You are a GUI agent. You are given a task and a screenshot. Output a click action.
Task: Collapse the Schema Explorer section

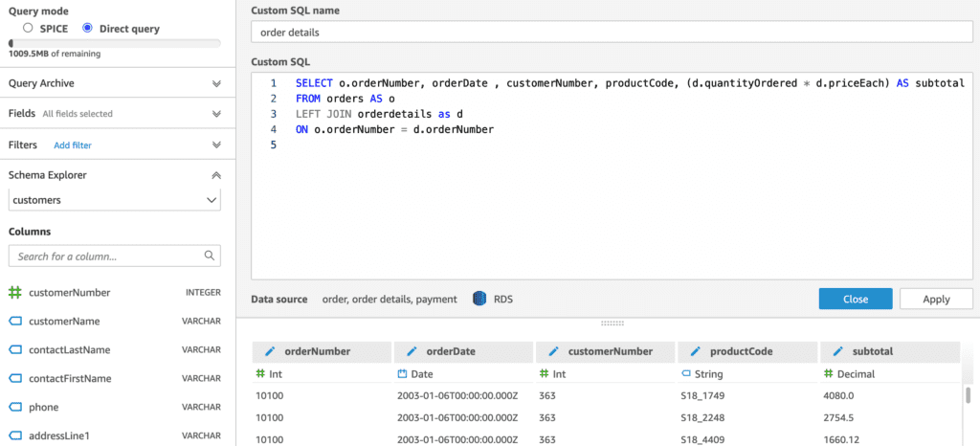(216, 175)
